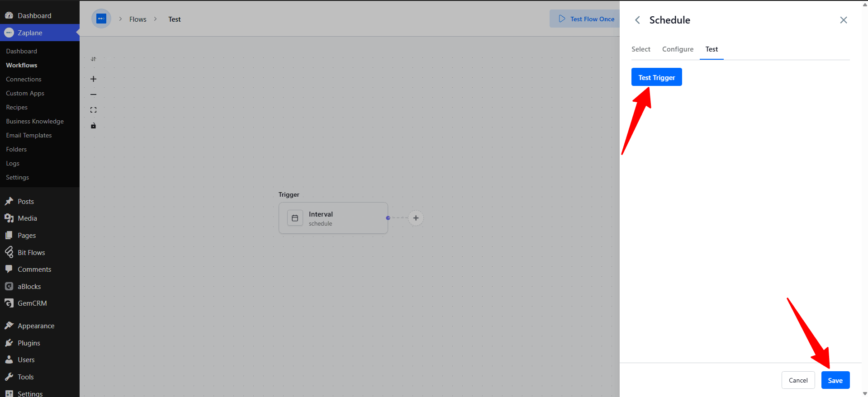Click the Zaplane logo icon in breadcrumb

[x=101, y=19]
